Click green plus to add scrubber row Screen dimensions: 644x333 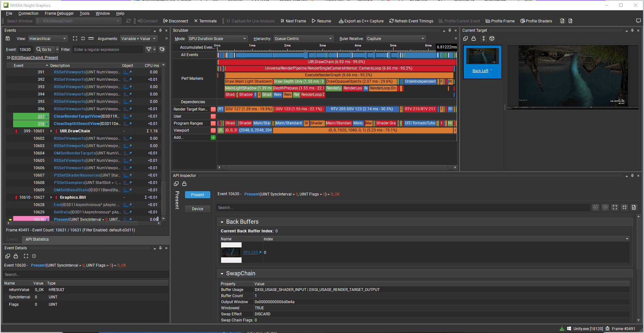coord(213,137)
